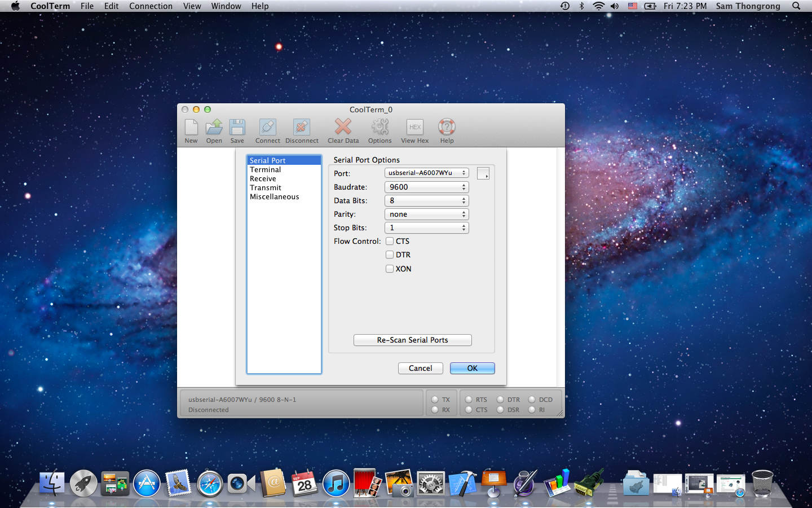Open Launchpad rocket icon in dock
812x508 pixels.
pos(83,484)
